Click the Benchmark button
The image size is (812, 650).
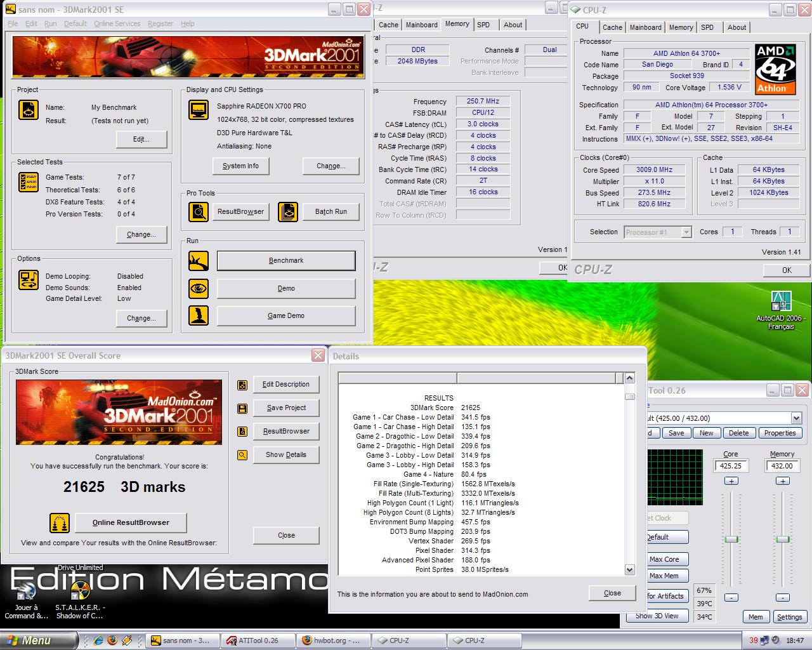[x=286, y=260]
